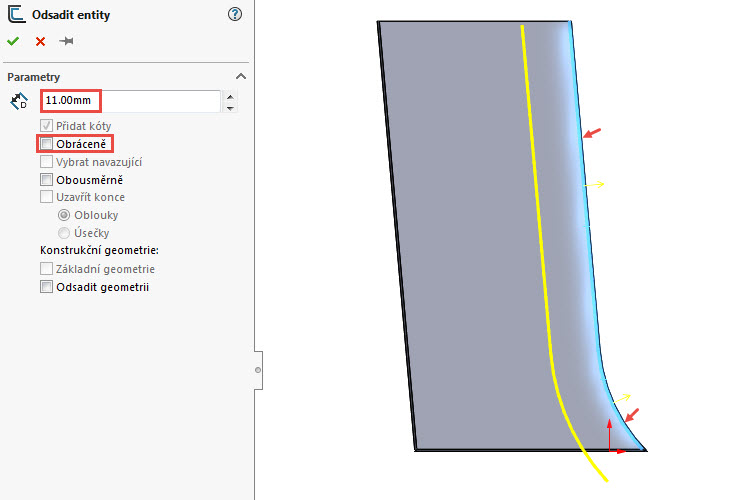Click the red sketch origin marker

[610, 451]
